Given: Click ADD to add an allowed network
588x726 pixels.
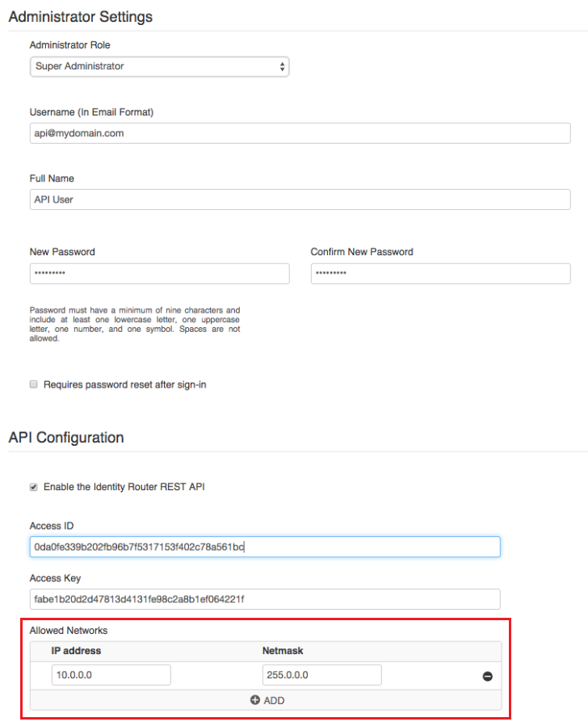Looking at the screenshot, I should (x=267, y=700).
